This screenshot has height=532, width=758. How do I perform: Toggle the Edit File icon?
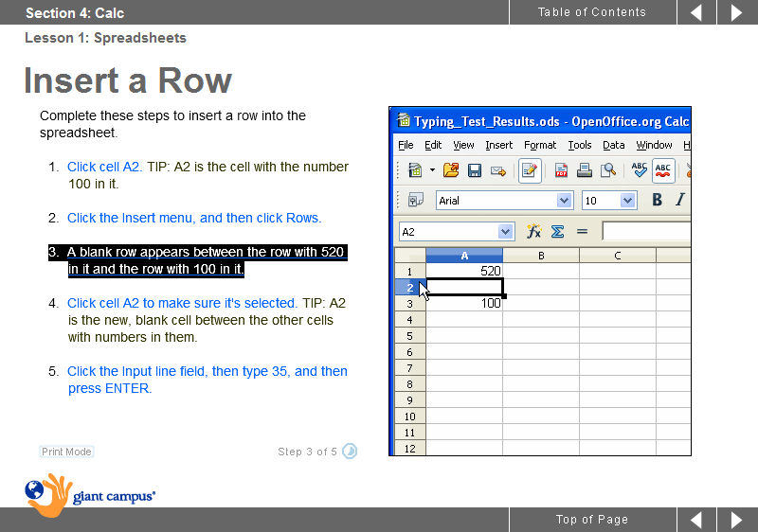click(530, 170)
